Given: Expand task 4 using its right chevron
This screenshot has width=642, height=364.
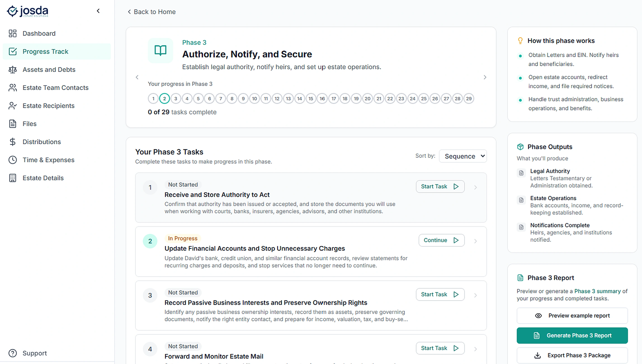Looking at the screenshot, I should click(x=475, y=349).
